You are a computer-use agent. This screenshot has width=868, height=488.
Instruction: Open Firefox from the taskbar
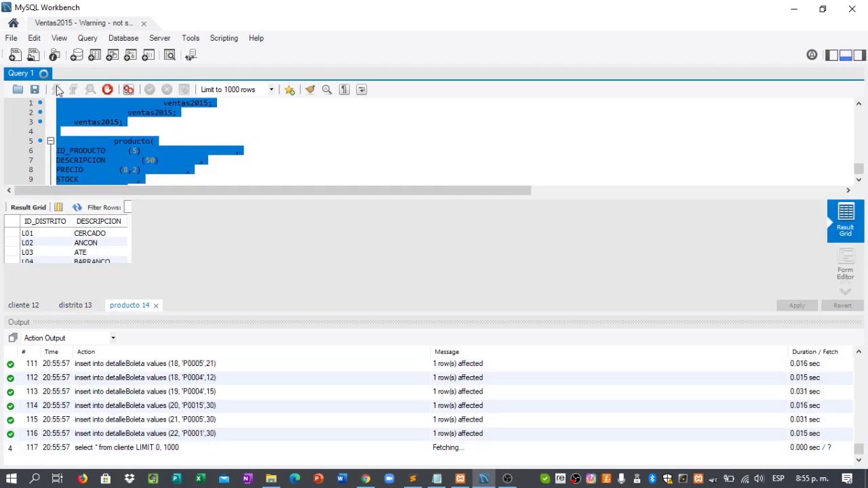(x=82, y=479)
